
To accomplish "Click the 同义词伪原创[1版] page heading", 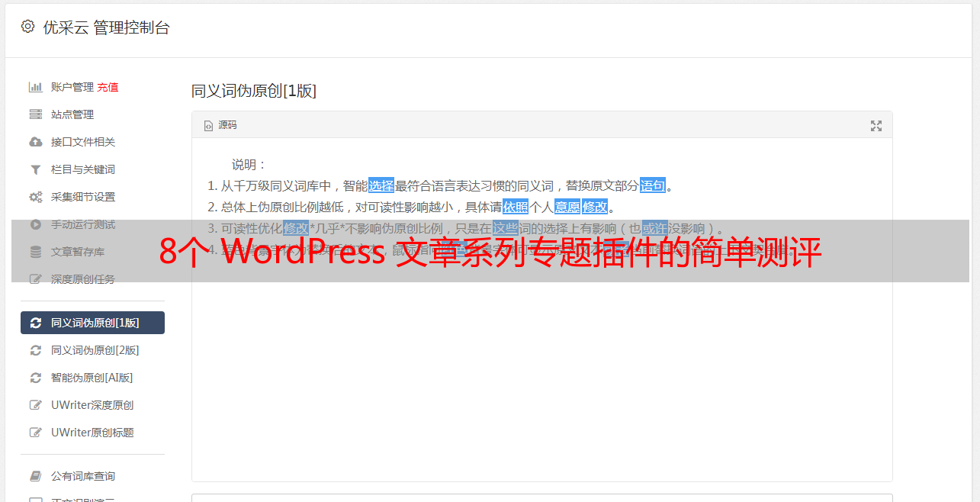I will pos(254,91).
